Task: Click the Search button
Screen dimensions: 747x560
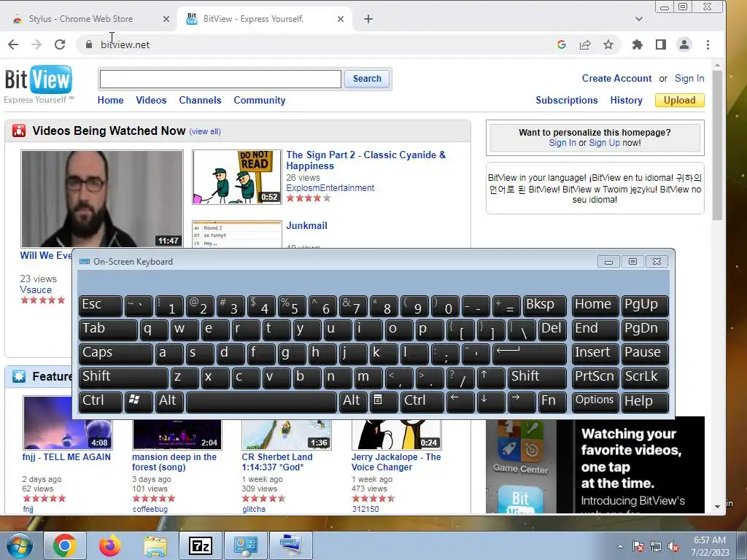Action: pos(367,79)
